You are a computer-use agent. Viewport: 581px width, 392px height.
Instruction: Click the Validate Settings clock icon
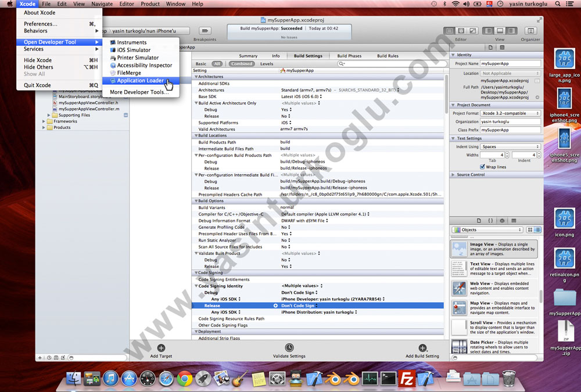click(289, 347)
